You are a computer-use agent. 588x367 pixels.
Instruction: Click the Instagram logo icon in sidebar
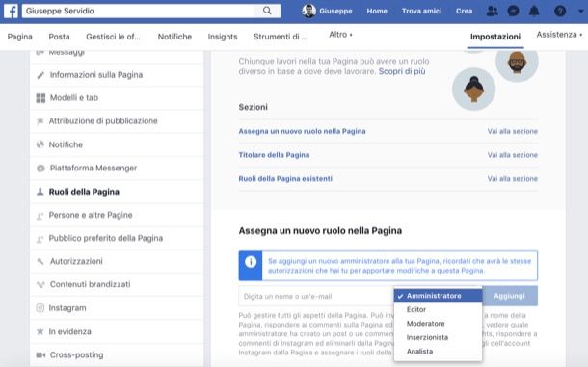tap(40, 308)
